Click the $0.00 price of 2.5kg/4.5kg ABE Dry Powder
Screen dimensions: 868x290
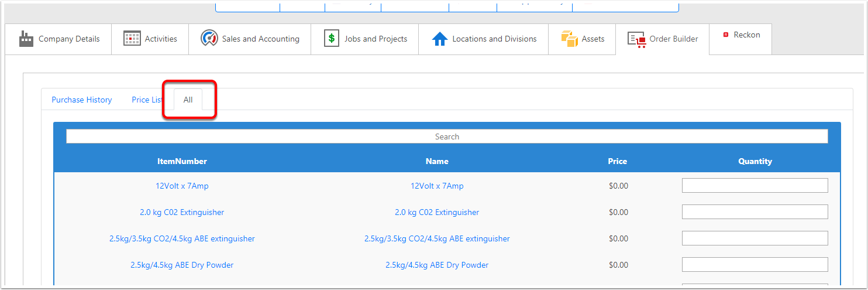618,265
